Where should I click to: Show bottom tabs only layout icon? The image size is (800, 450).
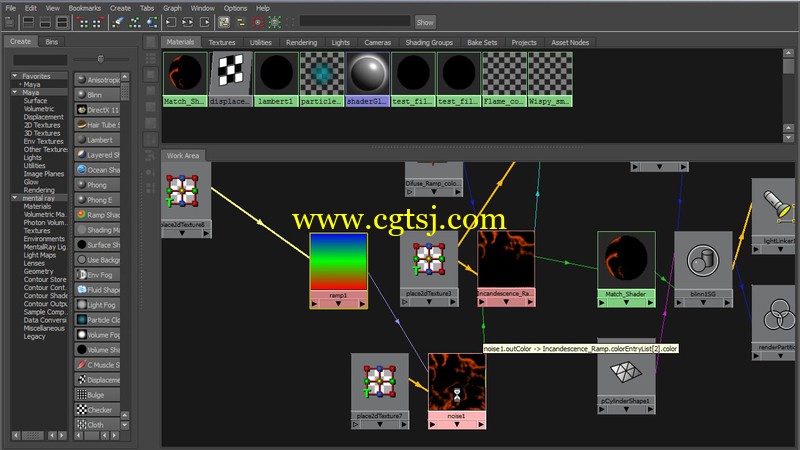pyautogui.click(x=45, y=22)
